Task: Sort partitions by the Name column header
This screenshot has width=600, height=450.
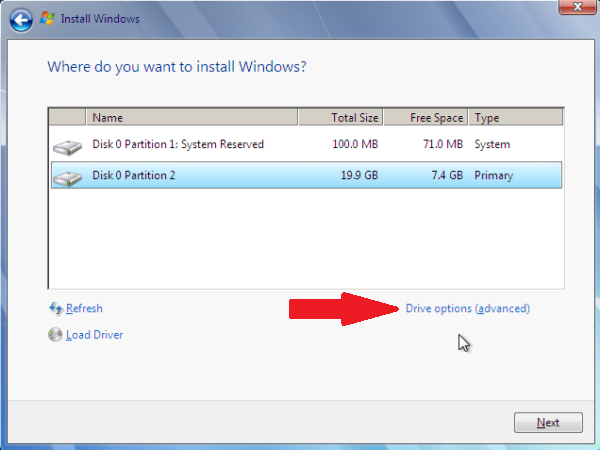Action: 190,118
